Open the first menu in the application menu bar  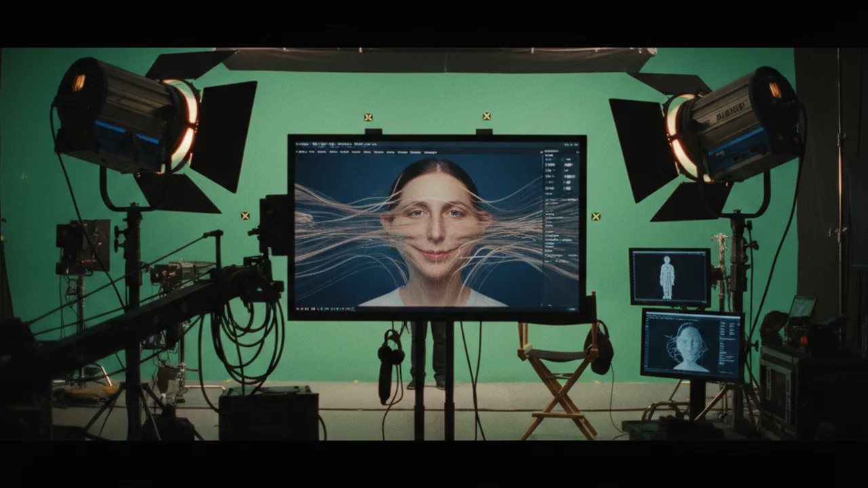point(301,152)
